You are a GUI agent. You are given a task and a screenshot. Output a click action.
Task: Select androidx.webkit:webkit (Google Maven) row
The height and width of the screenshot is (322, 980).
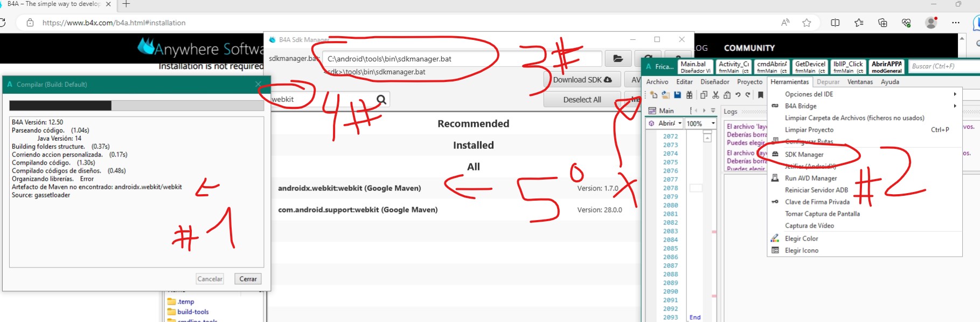click(455, 188)
